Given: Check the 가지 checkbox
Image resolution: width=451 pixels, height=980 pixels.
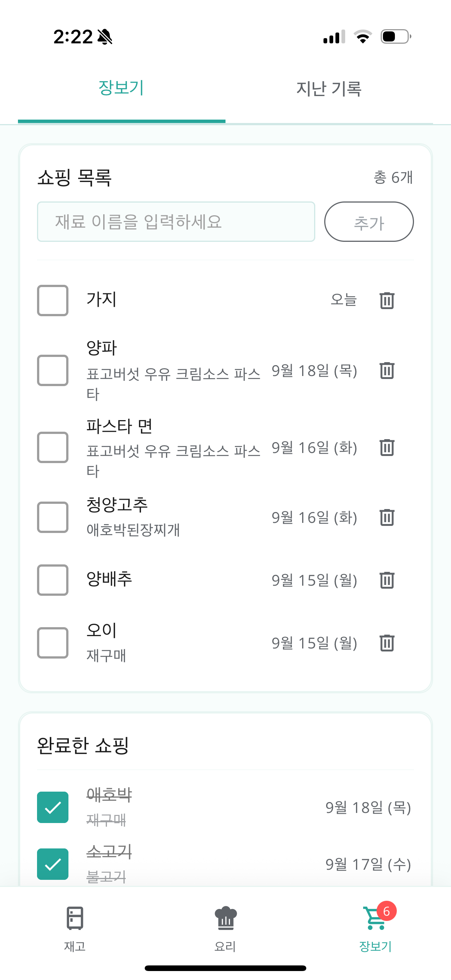Looking at the screenshot, I should [53, 301].
